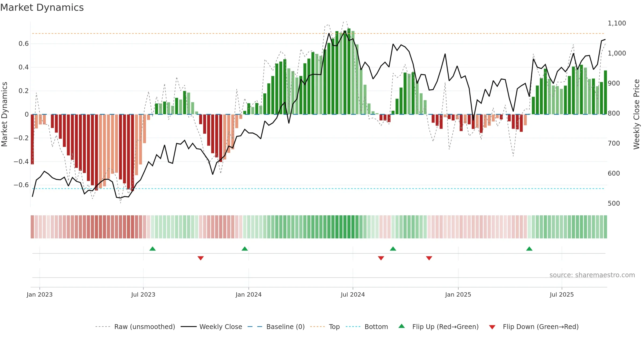644x362 pixels.
Task: Click the Market Dynamics chart title
Action: coord(42,8)
